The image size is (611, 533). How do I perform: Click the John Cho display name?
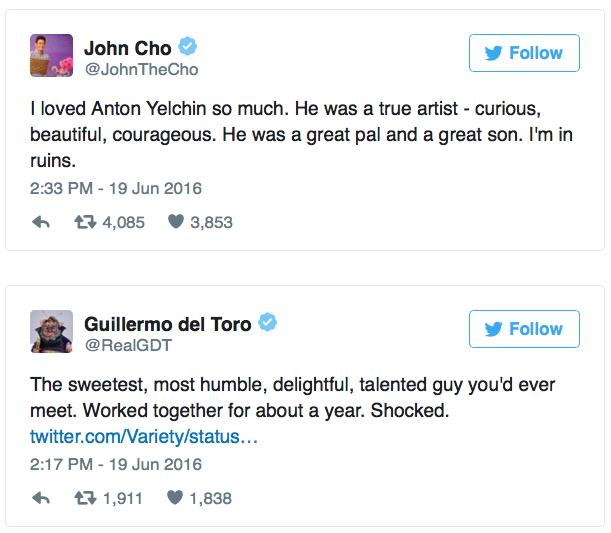click(127, 48)
